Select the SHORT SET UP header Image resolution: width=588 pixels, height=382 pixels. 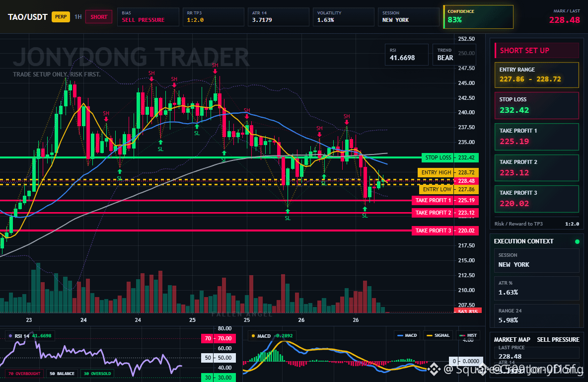537,50
